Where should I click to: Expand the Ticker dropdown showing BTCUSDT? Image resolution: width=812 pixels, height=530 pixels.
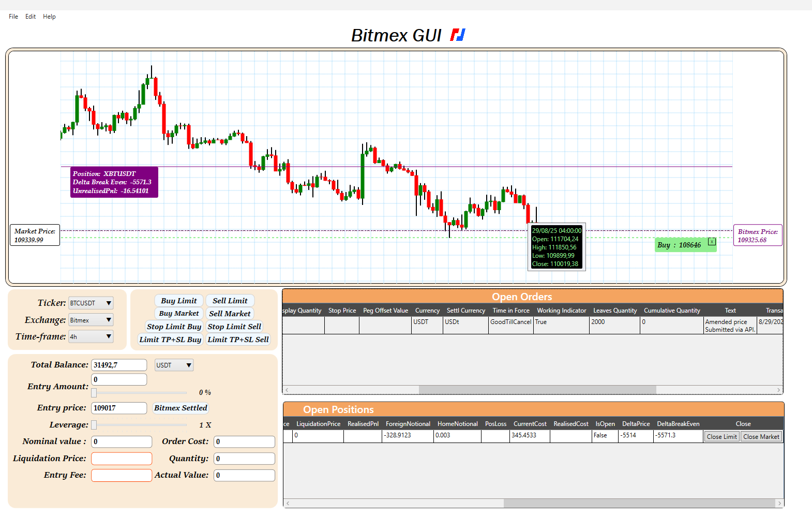pyautogui.click(x=91, y=303)
